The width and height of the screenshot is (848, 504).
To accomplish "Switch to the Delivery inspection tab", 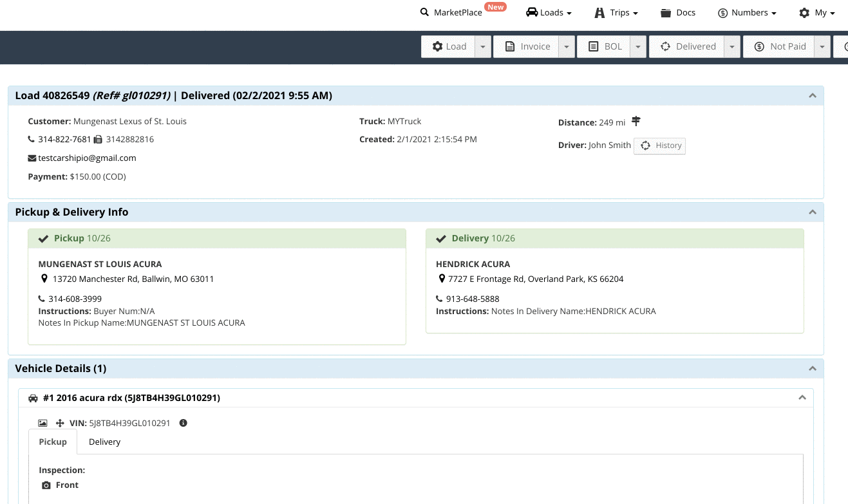I will 104,442.
